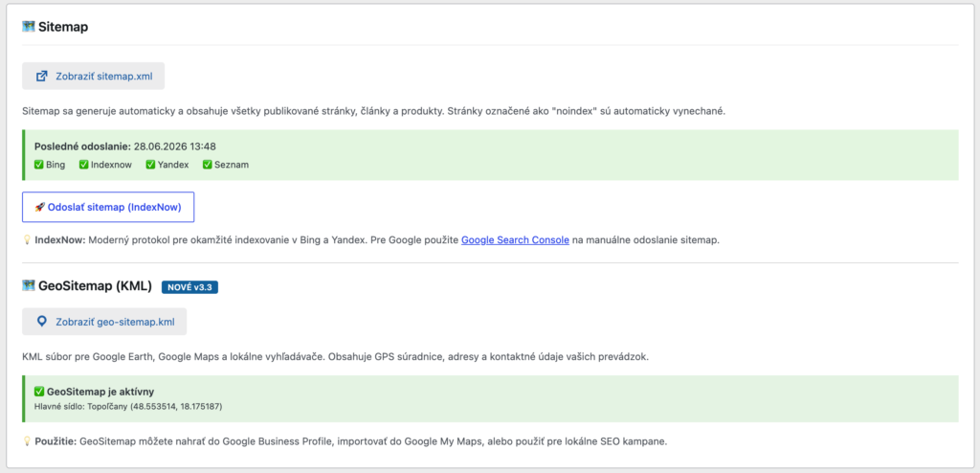Screen dimensions: 980x473
Task: Click the map icon next to GeoSitemap heading
Action: point(28,286)
